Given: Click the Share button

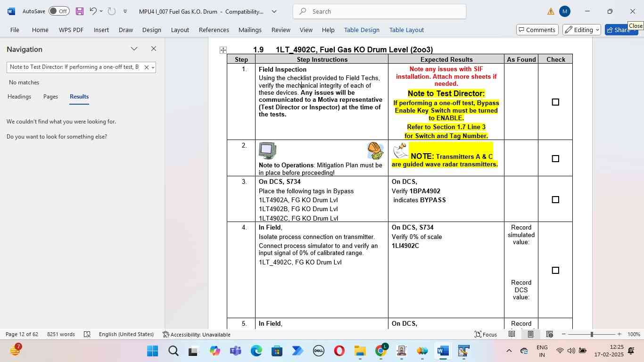Looking at the screenshot, I should [621, 30].
